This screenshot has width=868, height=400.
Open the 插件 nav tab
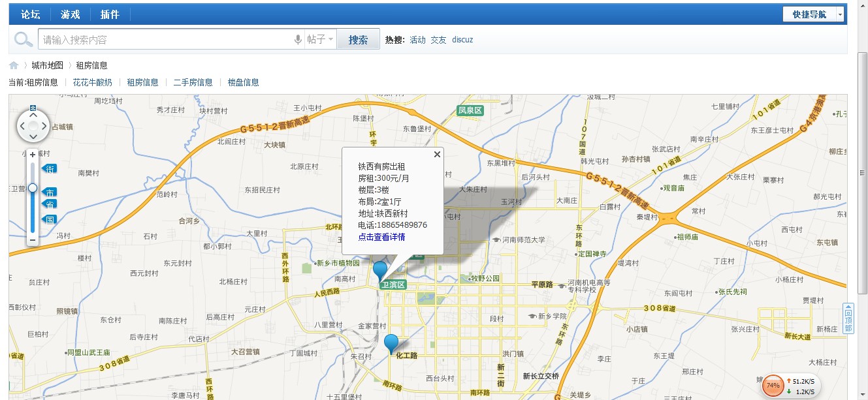tap(110, 14)
